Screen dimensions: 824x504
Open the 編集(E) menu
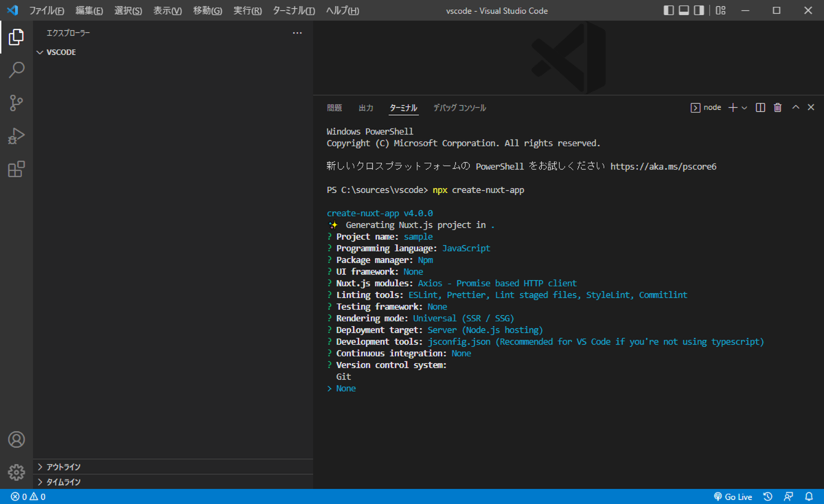pyautogui.click(x=89, y=11)
